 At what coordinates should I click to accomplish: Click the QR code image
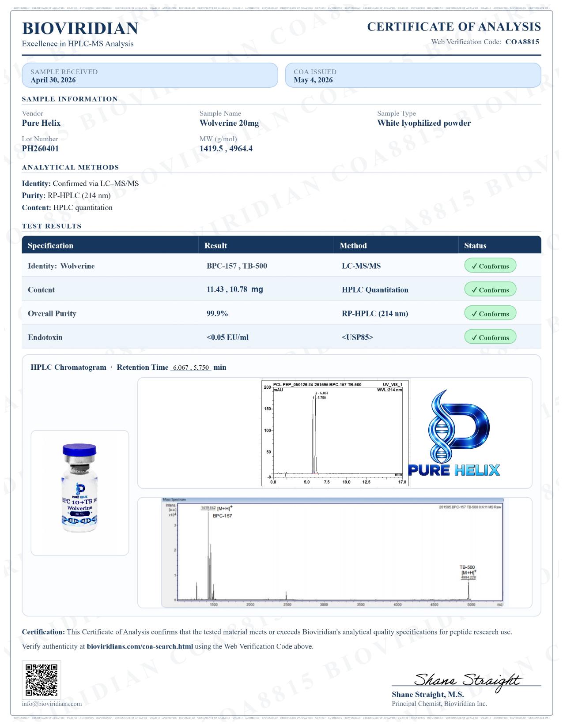(x=42, y=679)
